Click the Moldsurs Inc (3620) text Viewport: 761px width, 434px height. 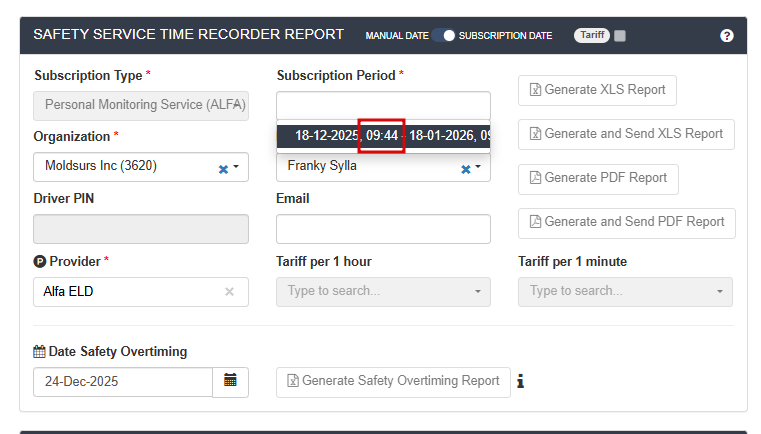pyautogui.click(x=101, y=166)
